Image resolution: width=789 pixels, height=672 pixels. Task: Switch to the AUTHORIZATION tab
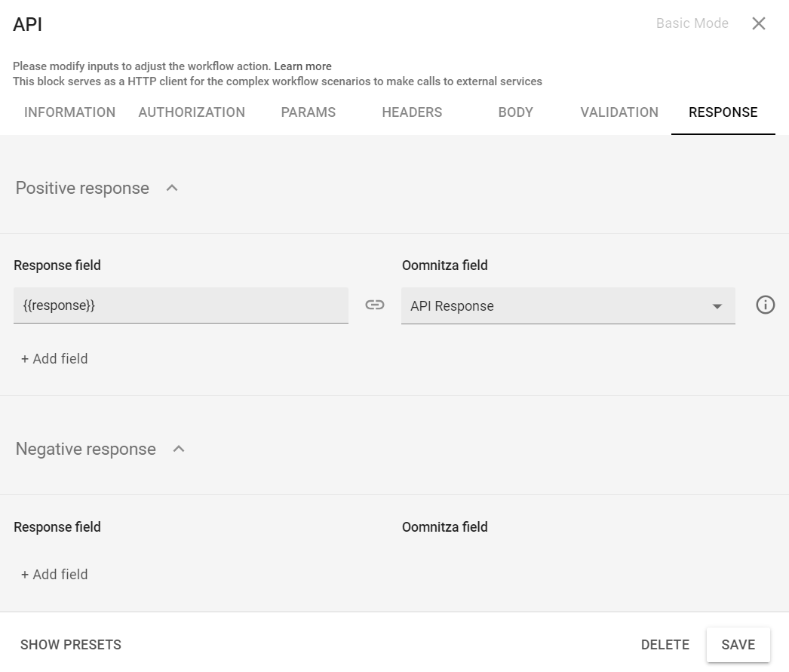pos(192,112)
